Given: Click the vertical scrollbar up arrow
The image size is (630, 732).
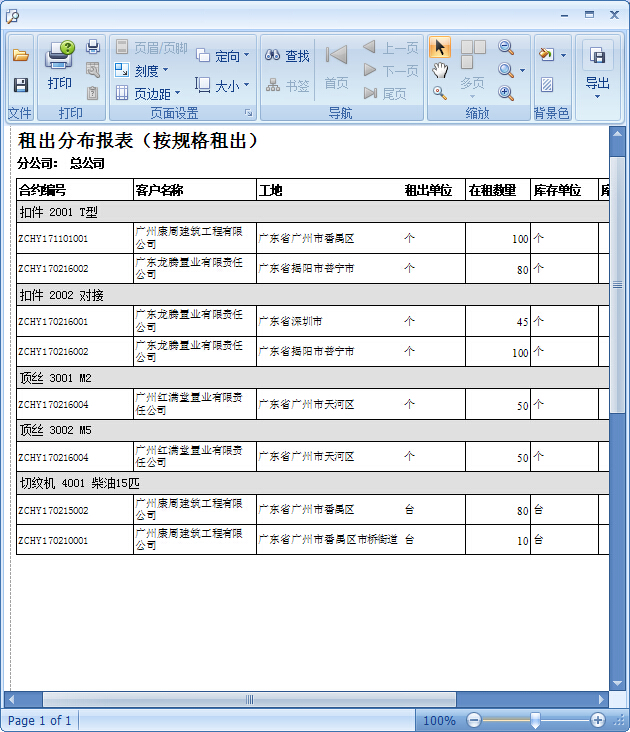Looking at the screenshot, I should (617, 134).
